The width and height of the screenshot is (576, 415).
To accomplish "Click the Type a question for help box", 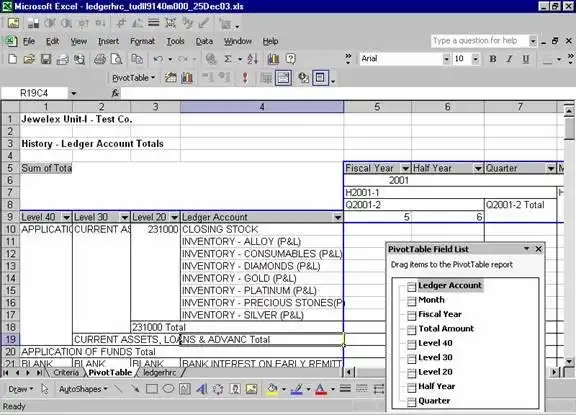I will [x=480, y=41].
